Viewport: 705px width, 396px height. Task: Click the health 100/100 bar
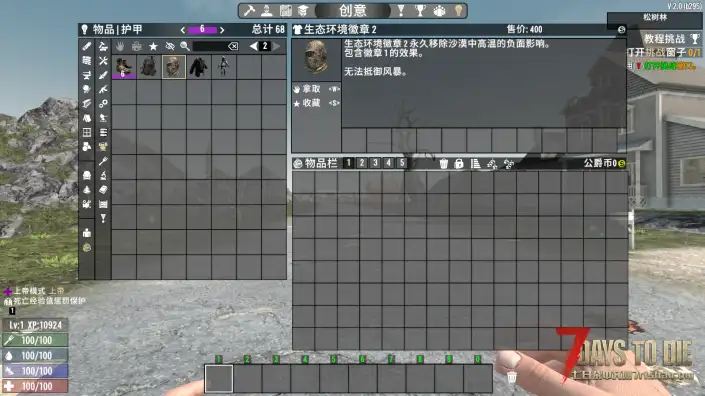click(36, 386)
